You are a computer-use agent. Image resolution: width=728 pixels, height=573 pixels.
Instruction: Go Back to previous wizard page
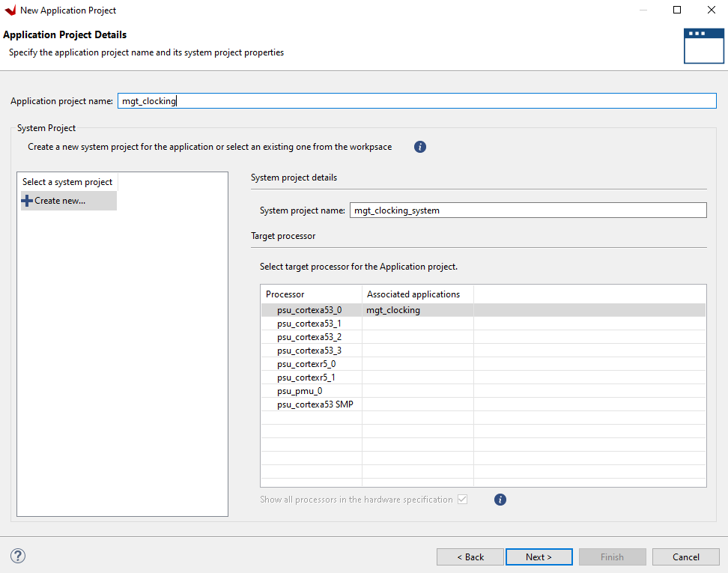pyautogui.click(x=470, y=557)
